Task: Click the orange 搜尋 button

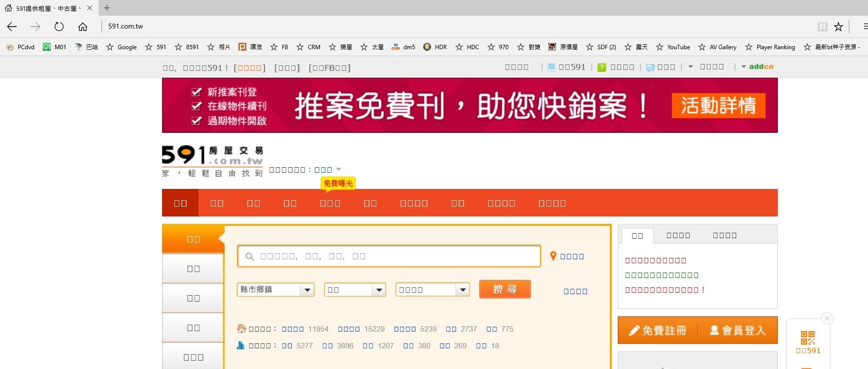Action: (x=505, y=289)
